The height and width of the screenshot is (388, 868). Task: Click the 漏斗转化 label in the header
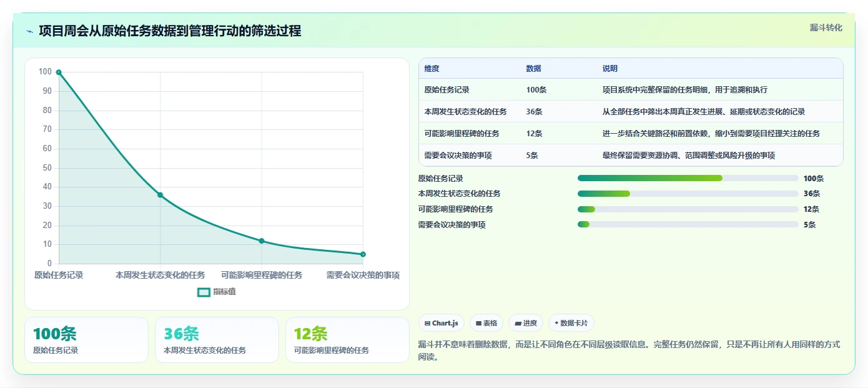[826, 27]
